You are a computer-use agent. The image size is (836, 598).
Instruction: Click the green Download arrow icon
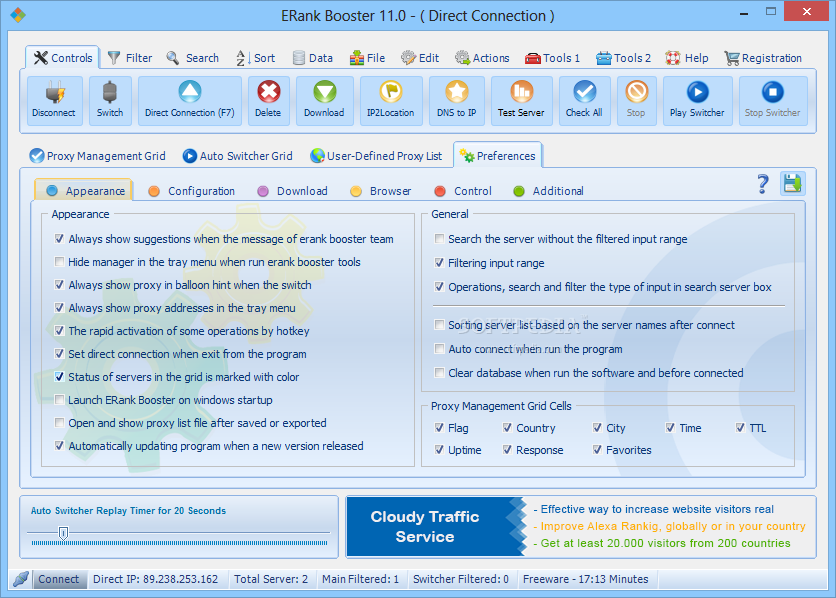[324, 92]
